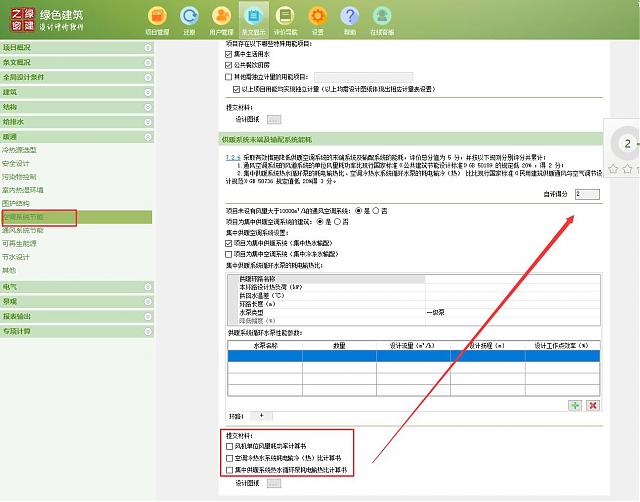Click the 水泵类型 value 一级泵
This screenshot has width=640, height=502.
[x=436, y=313]
